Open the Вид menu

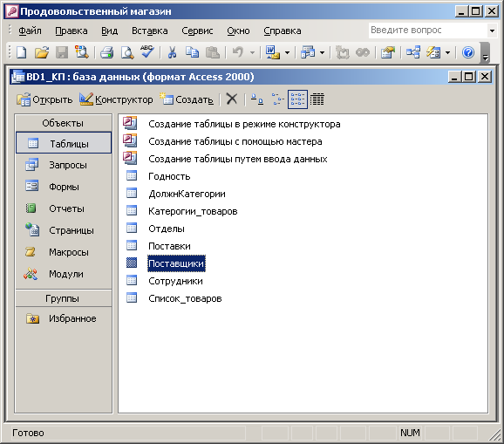click(109, 31)
